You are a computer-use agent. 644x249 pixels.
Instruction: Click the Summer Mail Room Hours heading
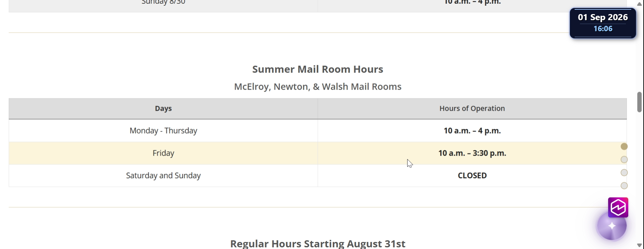318,69
